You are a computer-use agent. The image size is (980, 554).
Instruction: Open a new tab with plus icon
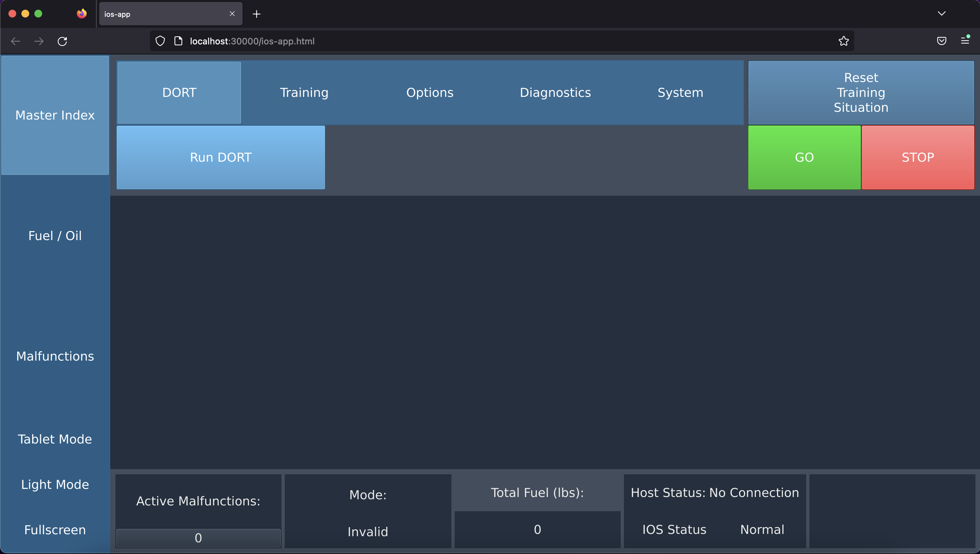(257, 14)
